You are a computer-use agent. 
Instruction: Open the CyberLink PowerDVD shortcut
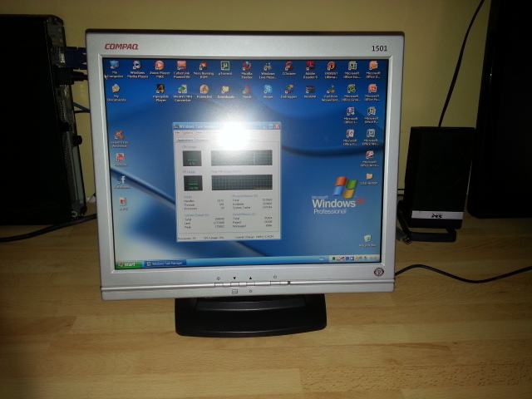tap(182, 69)
